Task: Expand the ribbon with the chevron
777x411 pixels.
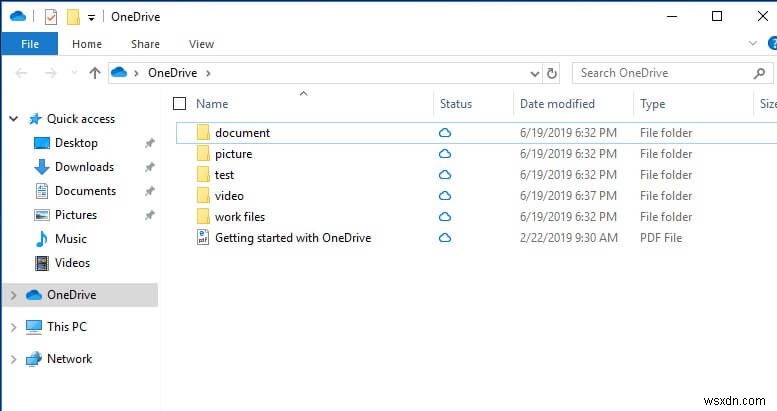Action: click(x=753, y=44)
